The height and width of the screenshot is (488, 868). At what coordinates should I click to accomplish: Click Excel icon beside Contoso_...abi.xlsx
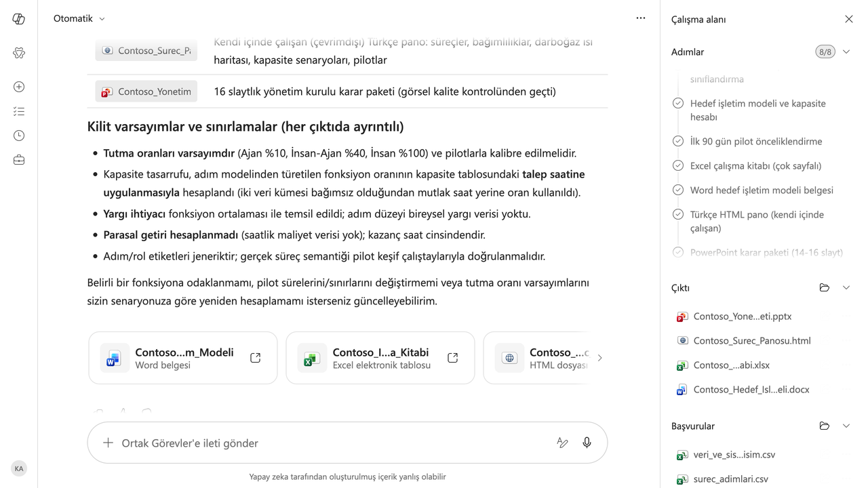(x=682, y=365)
